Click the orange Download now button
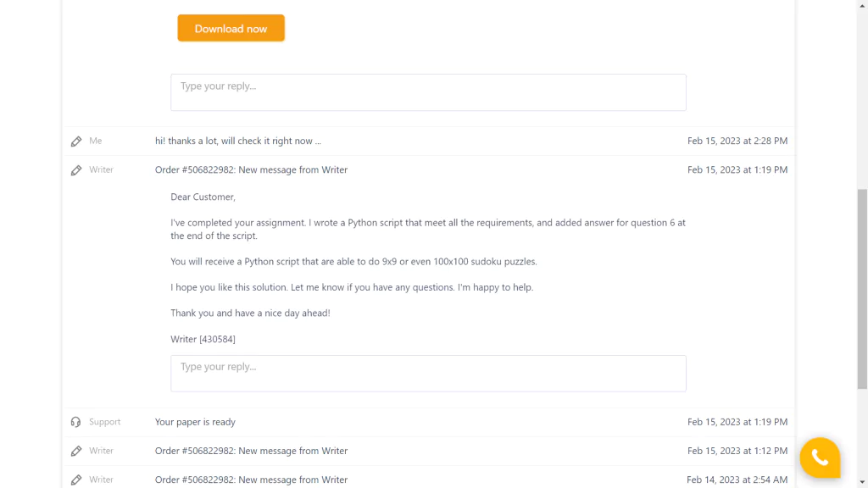Screen dimensions: 868x488 [231, 28]
